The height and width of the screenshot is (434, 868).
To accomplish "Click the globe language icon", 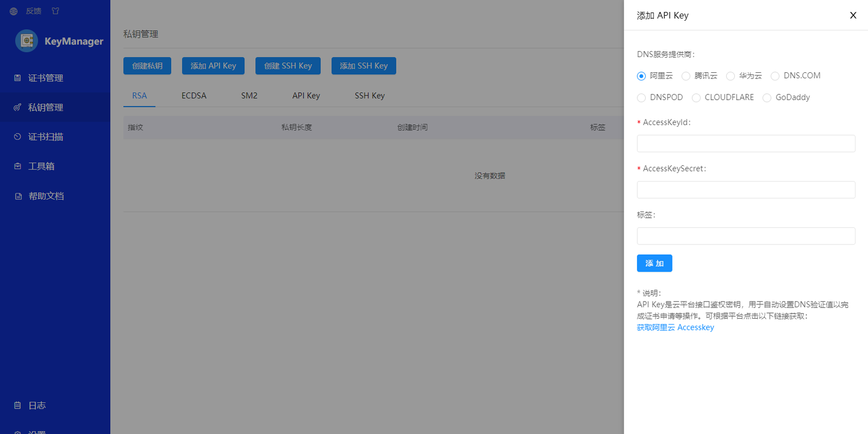I will [14, 11].
